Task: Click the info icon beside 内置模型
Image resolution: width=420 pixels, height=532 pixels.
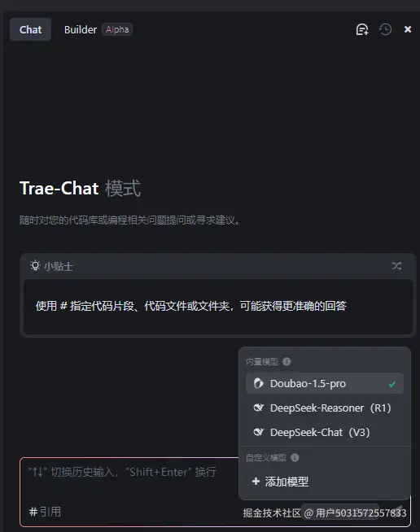Action: click(x=287, y=362)
